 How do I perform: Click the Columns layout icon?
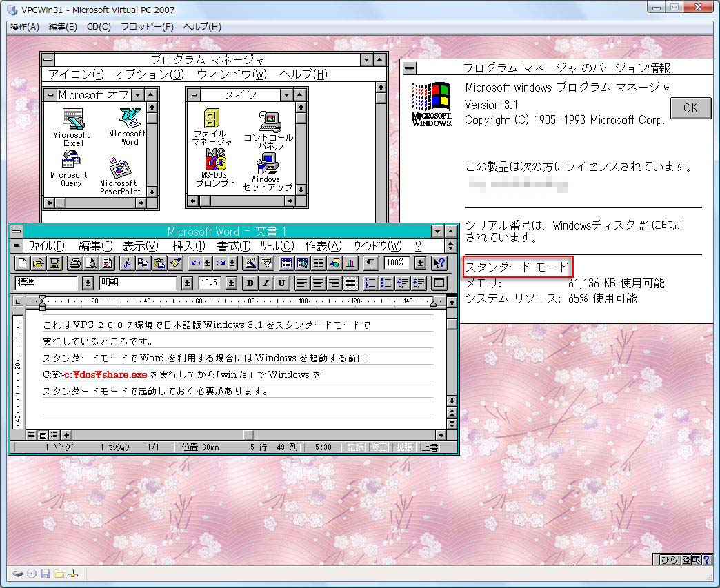(x=318, y=263)
